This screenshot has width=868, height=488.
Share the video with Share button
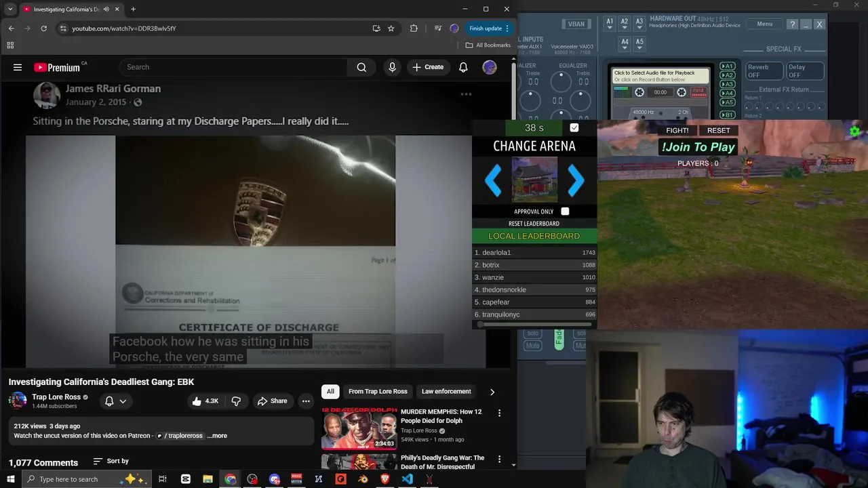(272, 401)
